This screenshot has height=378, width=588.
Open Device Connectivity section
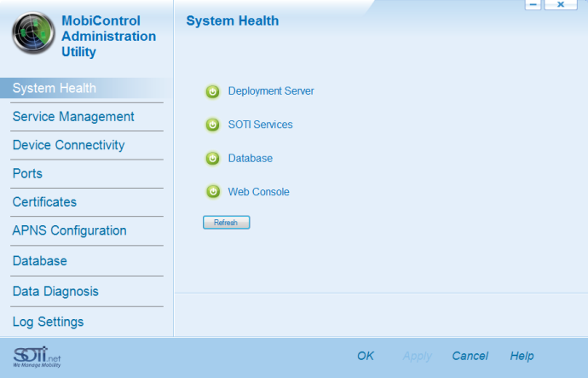tap(69, 145)
